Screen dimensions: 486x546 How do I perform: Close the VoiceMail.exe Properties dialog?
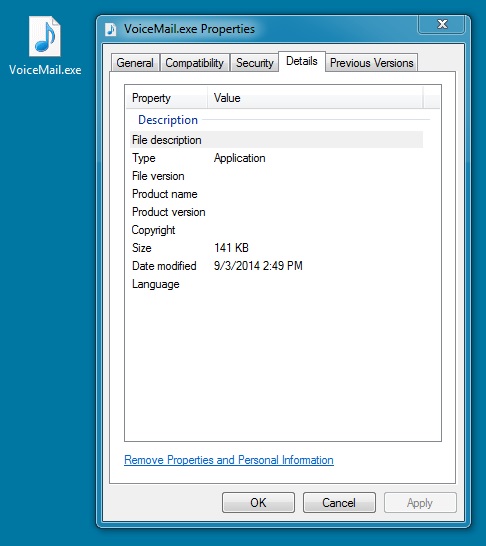pyautogui.click(x=442, y=24)
